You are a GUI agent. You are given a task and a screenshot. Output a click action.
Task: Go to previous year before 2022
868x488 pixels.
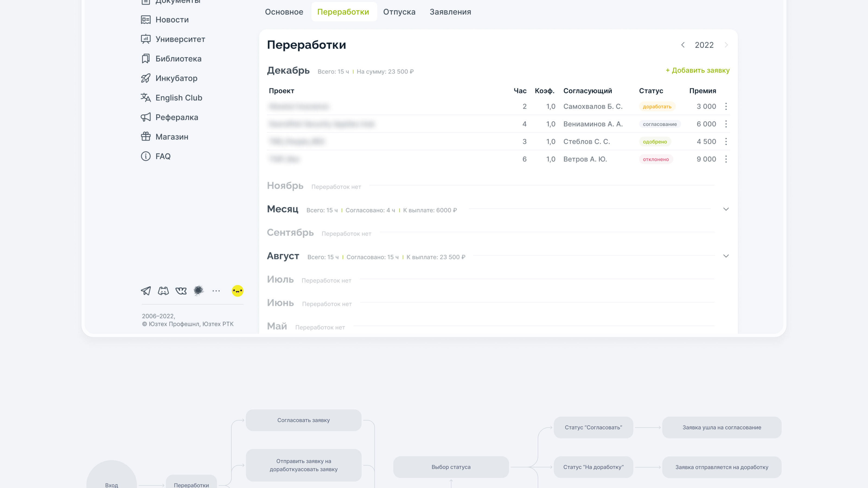point(683,45)
